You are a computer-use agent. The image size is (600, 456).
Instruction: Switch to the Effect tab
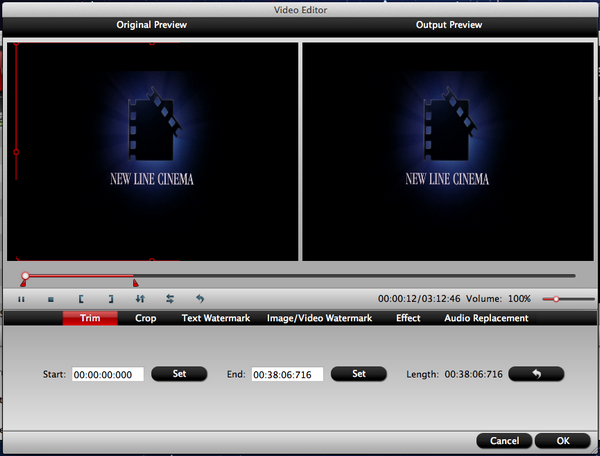click(408, 318)
